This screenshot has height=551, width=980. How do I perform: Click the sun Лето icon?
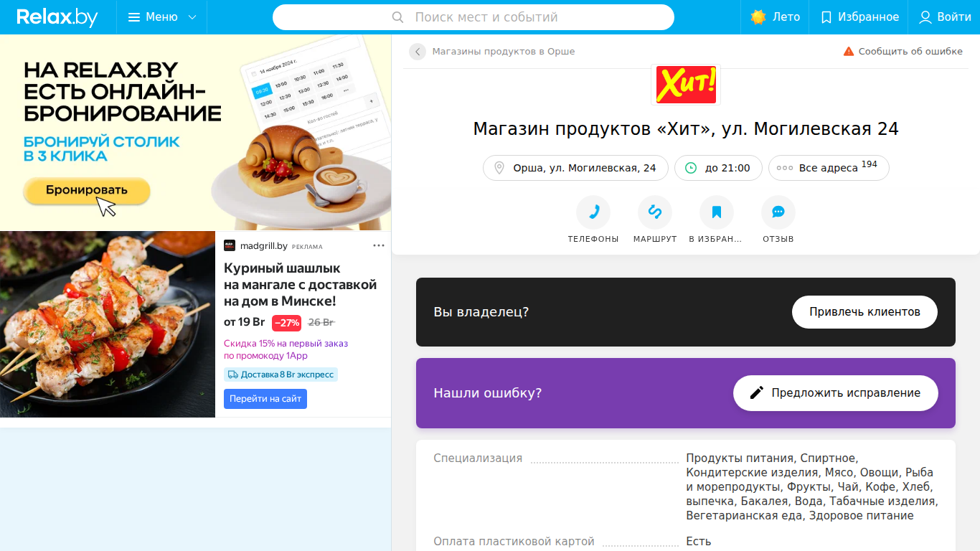758,17
